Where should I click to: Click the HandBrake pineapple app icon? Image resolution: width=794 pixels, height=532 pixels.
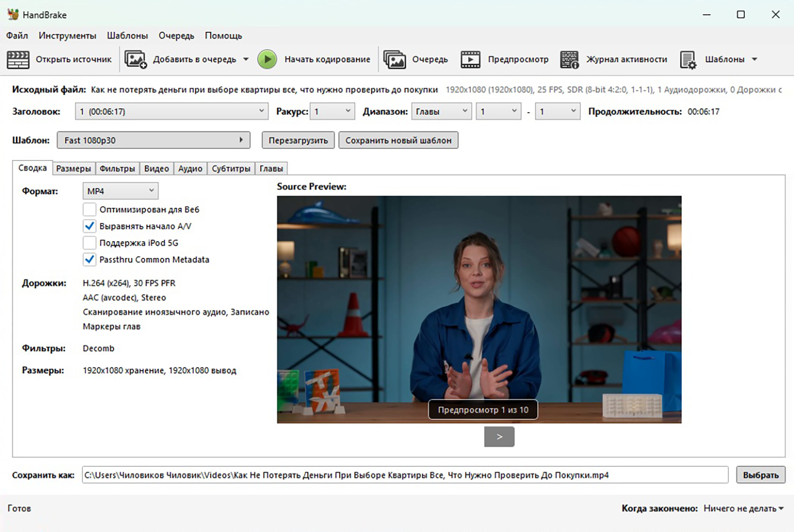(13, 14)
